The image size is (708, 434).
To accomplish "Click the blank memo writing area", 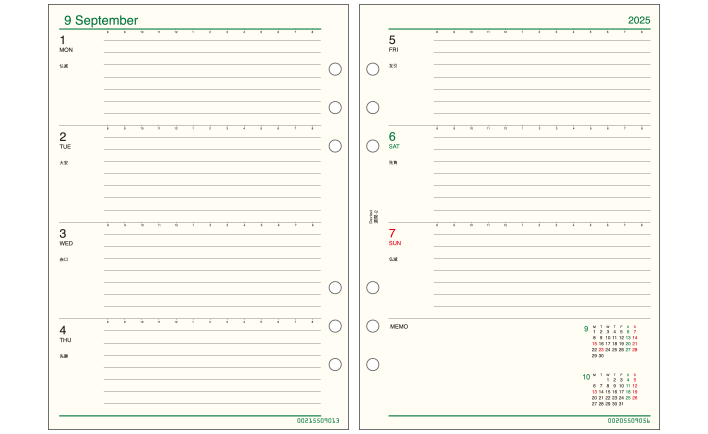I will coord(483,370).
